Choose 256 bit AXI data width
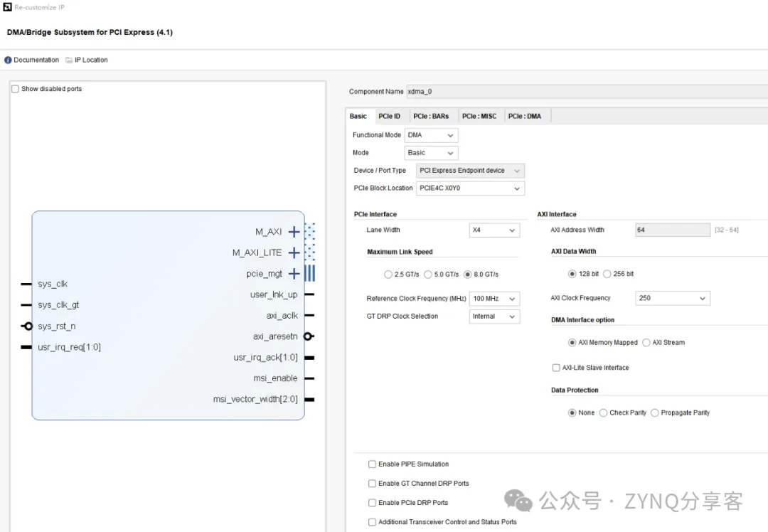The width and height of the screenshot is (768, 532). click(x=607, y=274)
